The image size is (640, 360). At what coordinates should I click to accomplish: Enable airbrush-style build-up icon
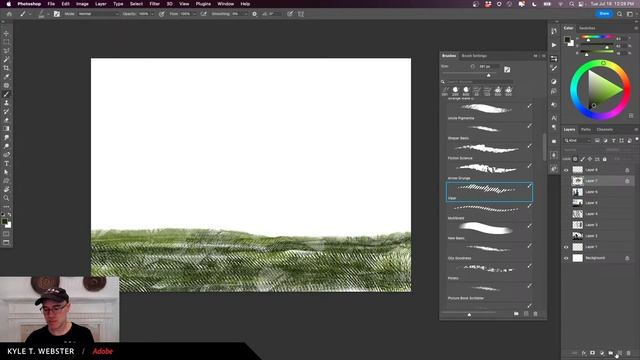[x=203, y=14]
